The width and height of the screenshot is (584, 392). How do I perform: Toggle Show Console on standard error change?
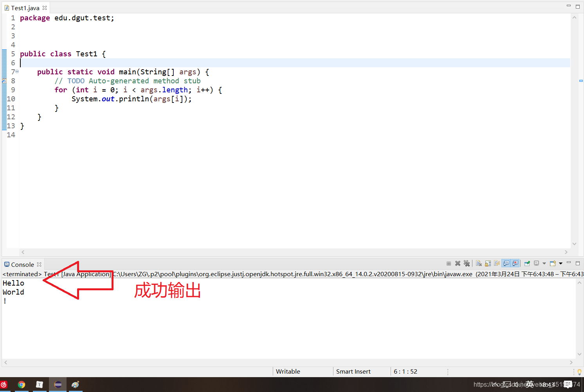515,264
